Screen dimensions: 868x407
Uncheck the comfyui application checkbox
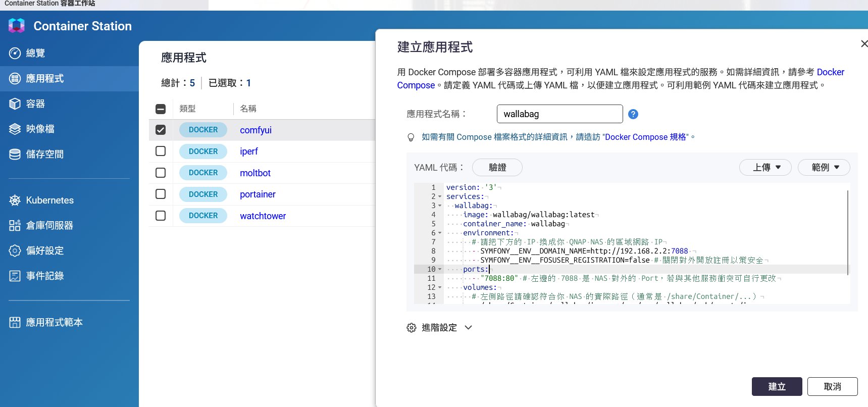click(x=161, y=130)
